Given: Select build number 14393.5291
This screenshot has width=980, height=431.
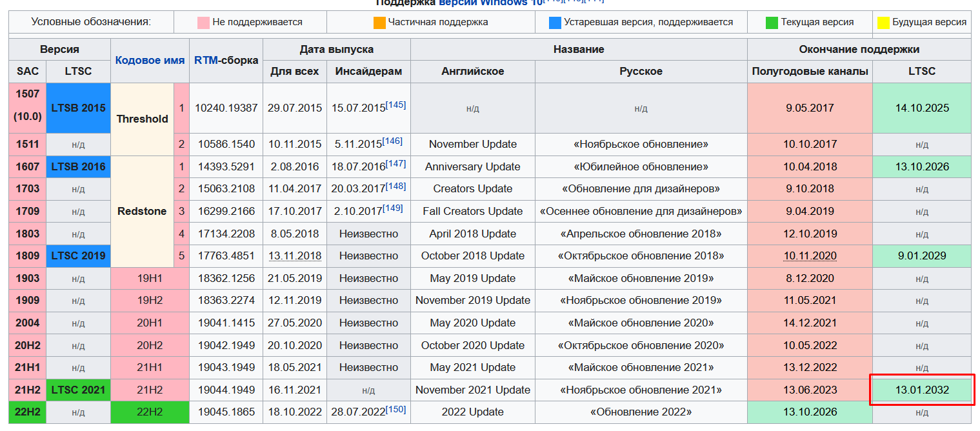Looking at the screenshot, I should click(226, 166).
